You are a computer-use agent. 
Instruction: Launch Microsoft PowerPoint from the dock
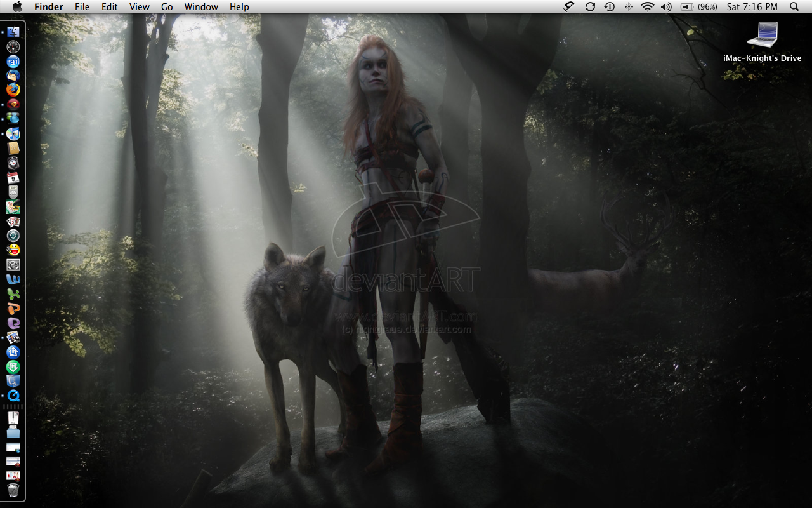13,309
